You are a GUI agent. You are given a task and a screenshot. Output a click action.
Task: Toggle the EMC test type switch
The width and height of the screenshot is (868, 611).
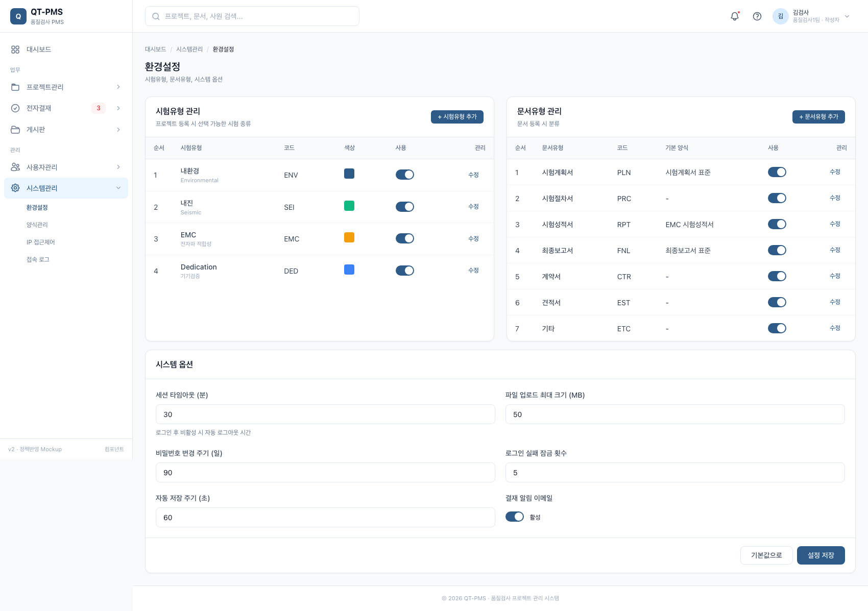pos(405,238)
